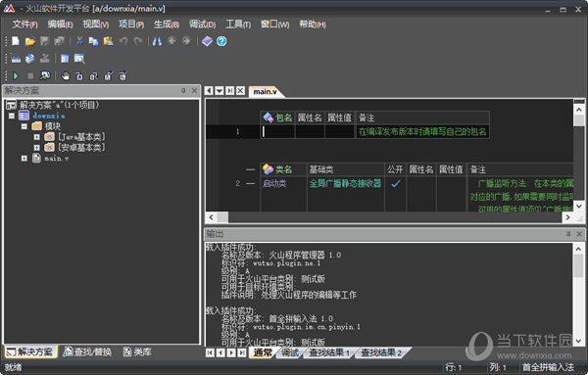The width and height of the screenshot is (588, 375).
Task: Open the 查找/替换 panel tab
Action: (x=87, y=352)
